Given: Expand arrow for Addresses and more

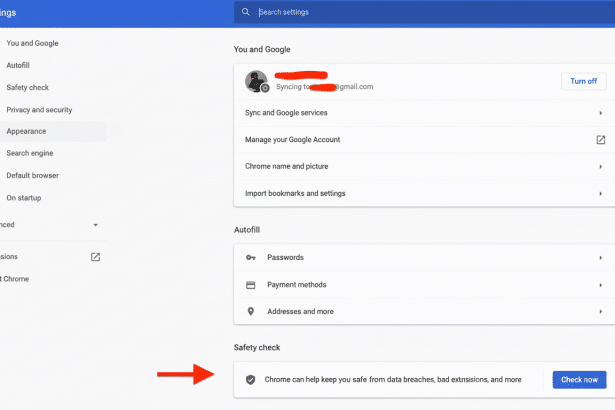Looking at the screenshot, I should coord(600,312).
